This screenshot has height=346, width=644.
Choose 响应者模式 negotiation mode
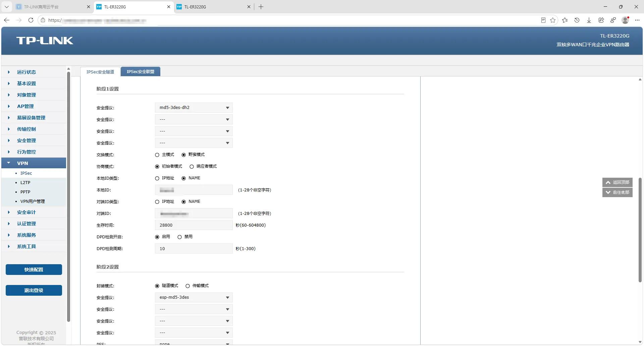click(192, 167)
